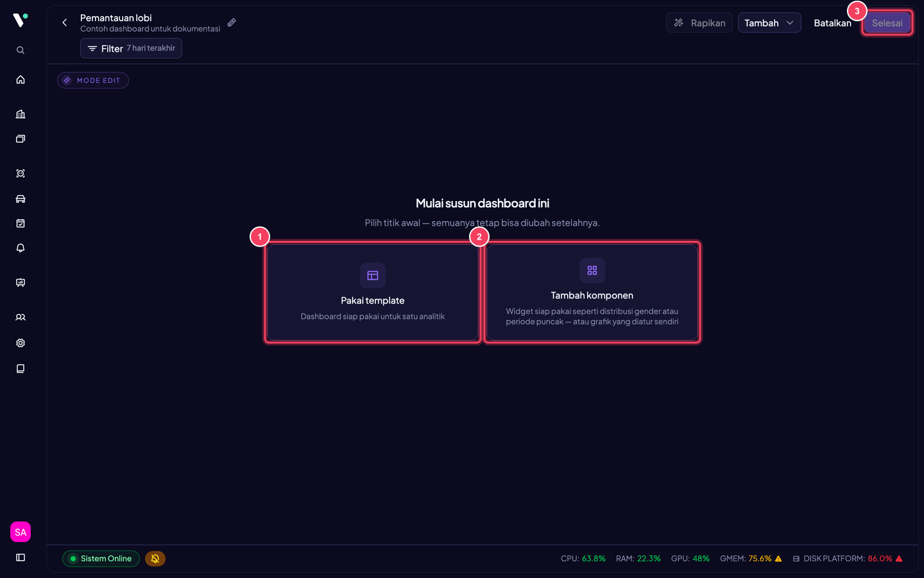The width and height of the screenshot is (924, 578).
Task: Click the Rapikan button
Action: pos(699,22)
